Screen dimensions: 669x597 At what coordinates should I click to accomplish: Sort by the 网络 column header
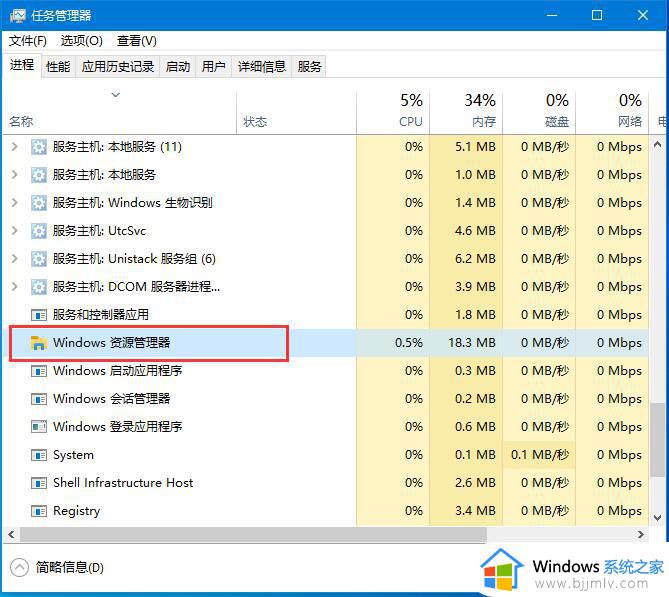click(612, 112)
